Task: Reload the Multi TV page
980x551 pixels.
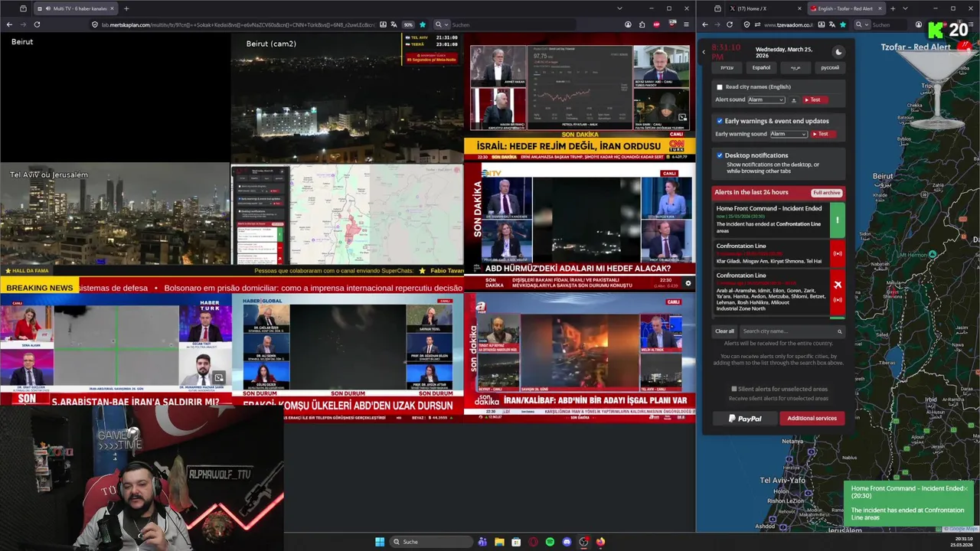Action: (x=37, y=24)
